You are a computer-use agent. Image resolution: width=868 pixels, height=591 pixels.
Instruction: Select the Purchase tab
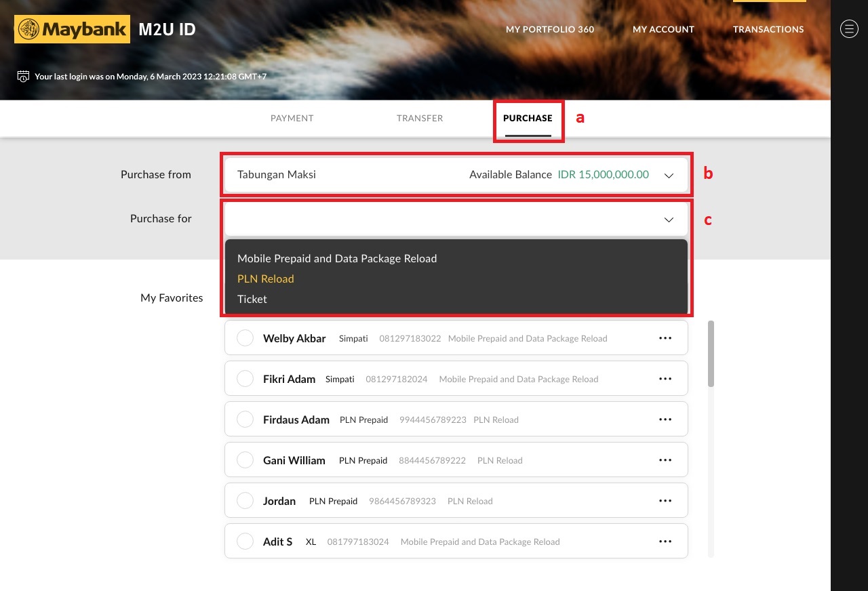coord(528,118)
